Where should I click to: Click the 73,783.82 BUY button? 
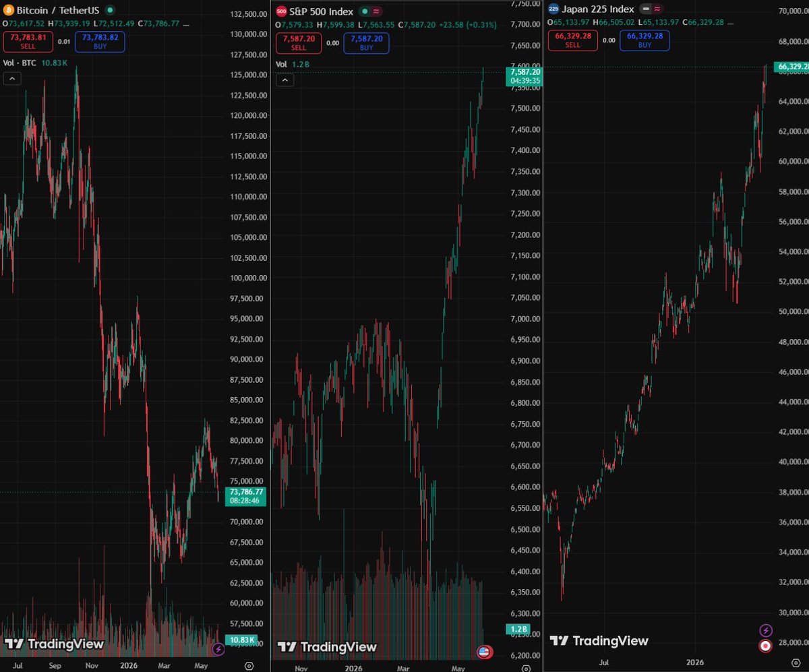coord(100,42)
